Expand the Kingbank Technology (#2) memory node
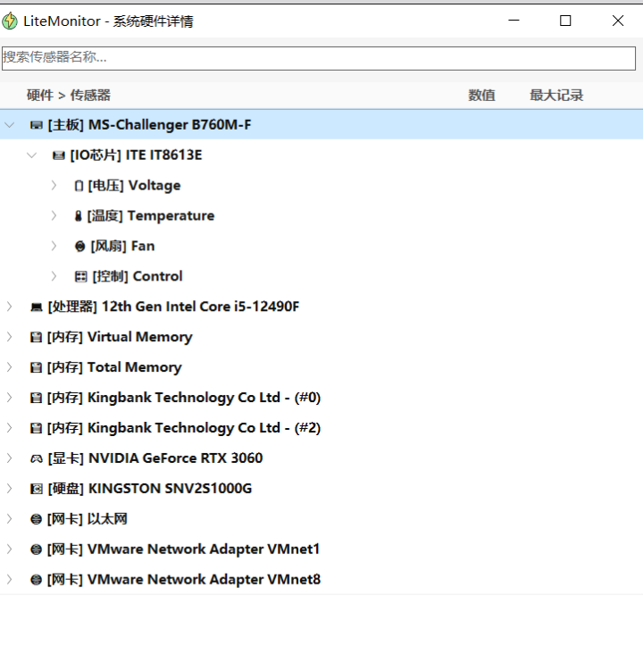 [x=10, y=428]
